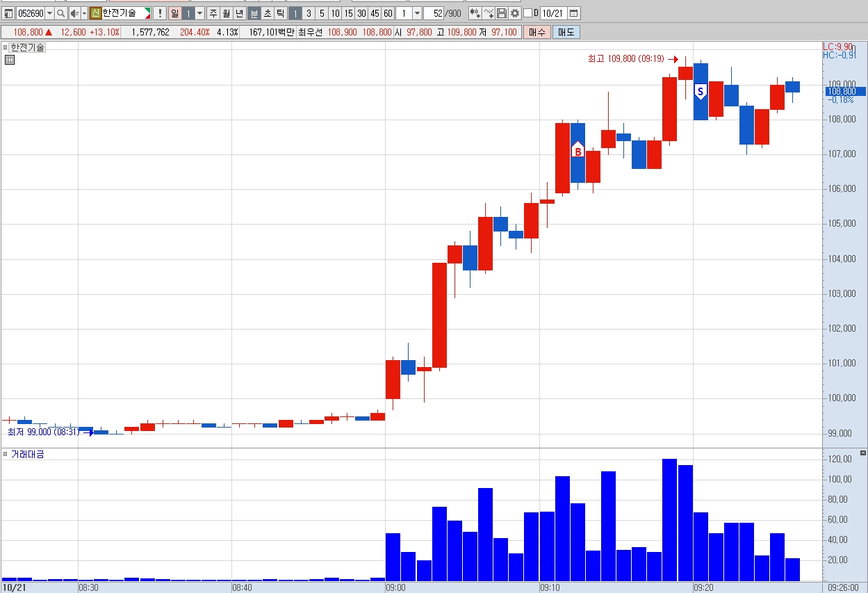The width and height of the screenshot is (868, 593).
Task: Switch the chart to 분 (minute) period
Action: (254, 13)
